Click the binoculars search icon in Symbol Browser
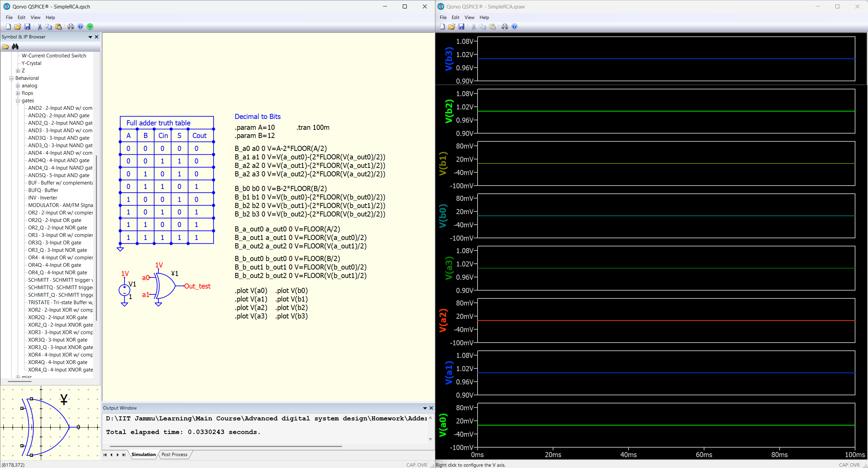The height and width of the screenshot is (468, 868). [15, 47]
